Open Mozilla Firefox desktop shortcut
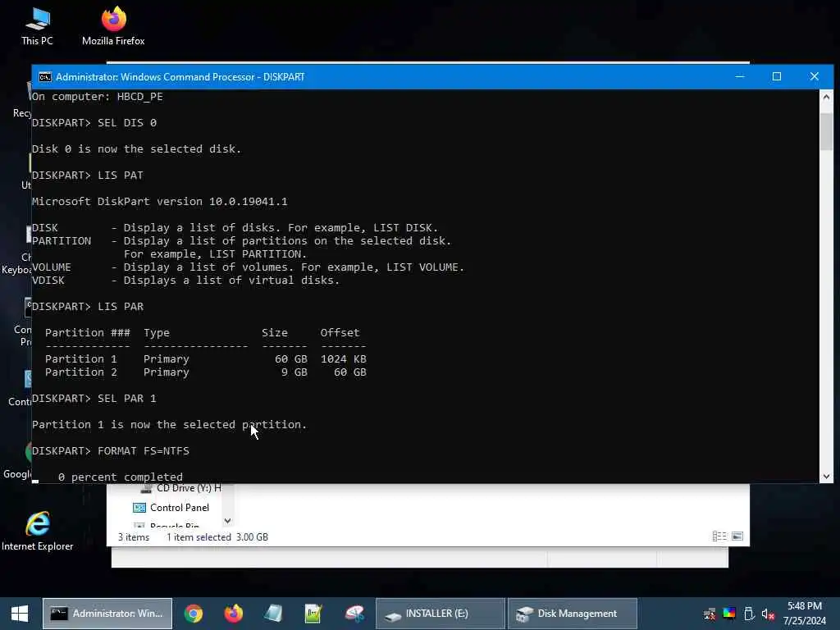 pos(113,27)
